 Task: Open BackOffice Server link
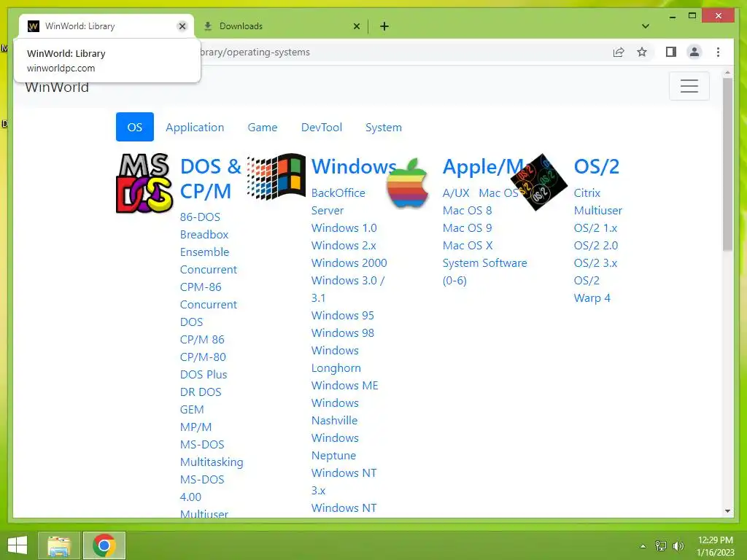tap(338, 201)
